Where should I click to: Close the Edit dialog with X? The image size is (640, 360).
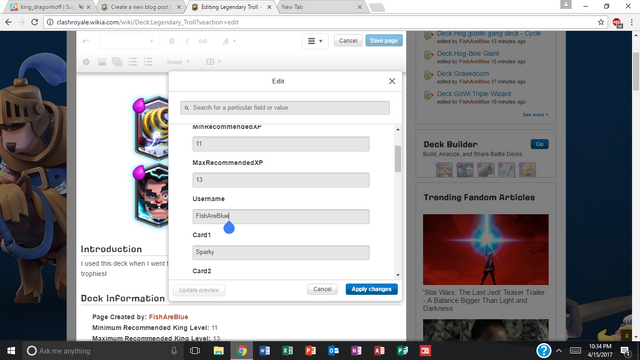392,81
